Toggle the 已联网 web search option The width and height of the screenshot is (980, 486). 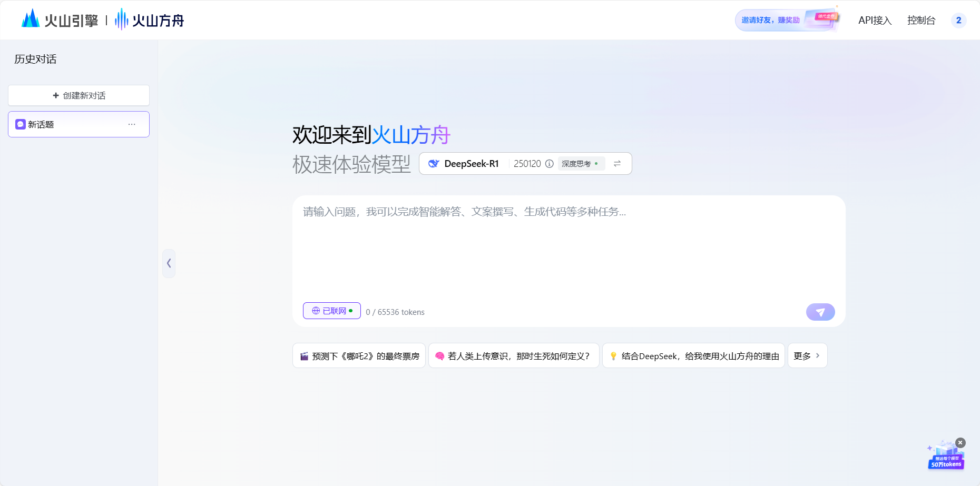point(332,311)
